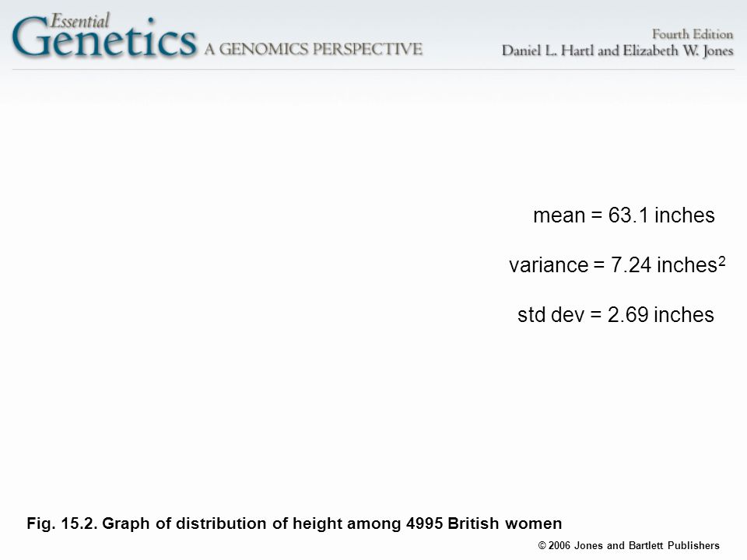Select the number 4995 in the caption

[x=425, y=523]
